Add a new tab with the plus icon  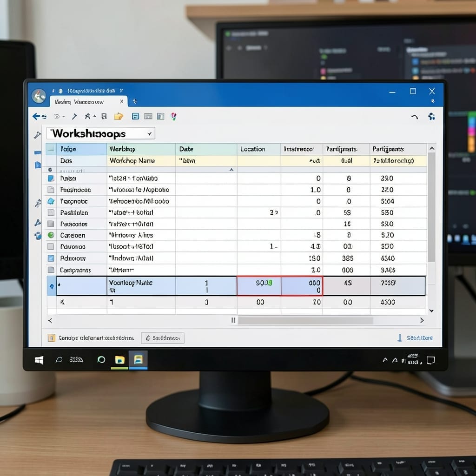coord(135,101)
